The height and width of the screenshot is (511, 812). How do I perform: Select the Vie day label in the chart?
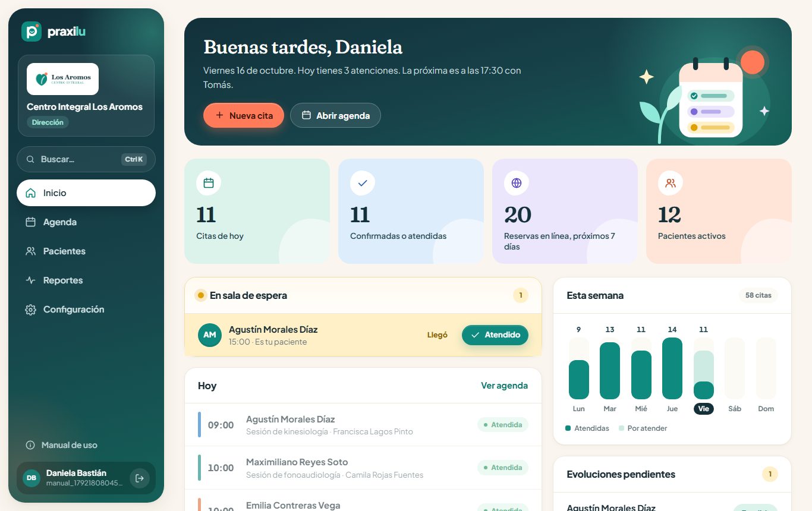tap(704, 409)
